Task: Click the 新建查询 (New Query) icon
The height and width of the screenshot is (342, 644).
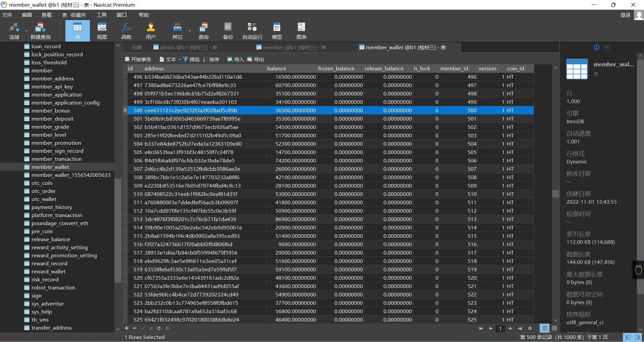Action: (x=40, y=31)
